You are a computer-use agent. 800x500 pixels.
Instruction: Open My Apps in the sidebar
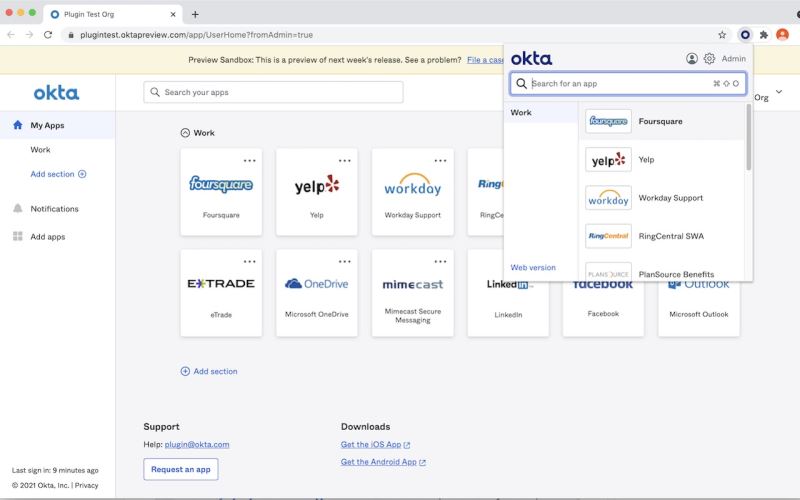click(57, 125)
